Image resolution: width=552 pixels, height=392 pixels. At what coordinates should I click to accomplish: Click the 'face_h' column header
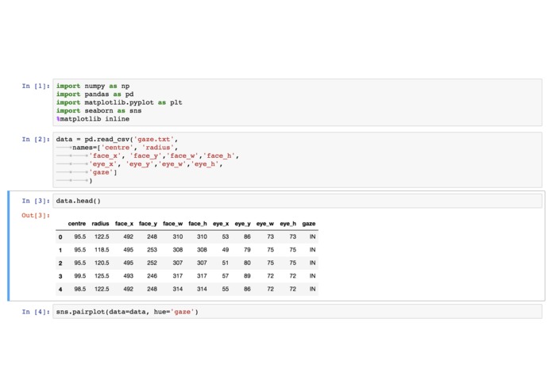point(198,224)
